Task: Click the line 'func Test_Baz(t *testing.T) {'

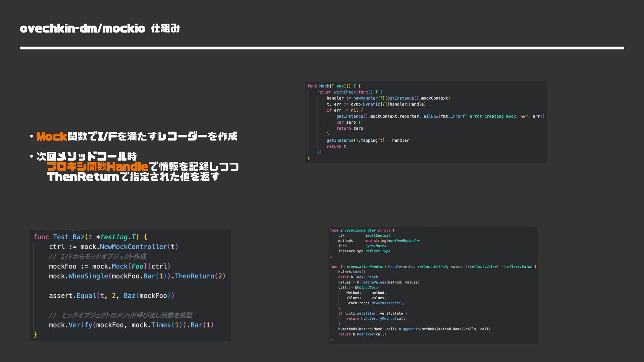Action: 90,237
